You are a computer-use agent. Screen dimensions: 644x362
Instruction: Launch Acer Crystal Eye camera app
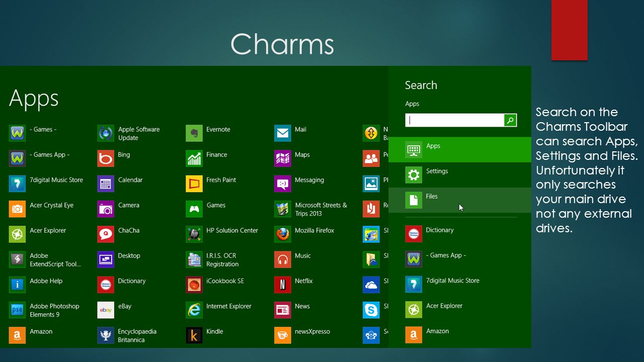click(x=41, y=209)
